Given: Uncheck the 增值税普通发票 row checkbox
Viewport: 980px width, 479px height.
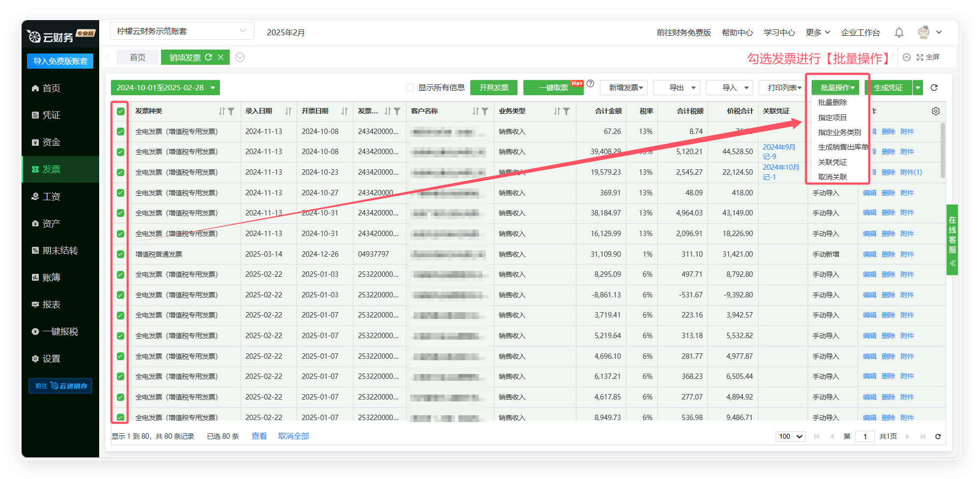Looking at the screenshot, I should pos(121,254).
